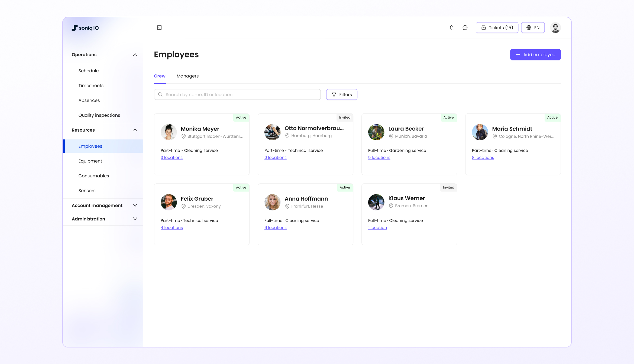
Task: Click Otto Normalverbraucher's Invited status badge
Action: coord(345,117)
